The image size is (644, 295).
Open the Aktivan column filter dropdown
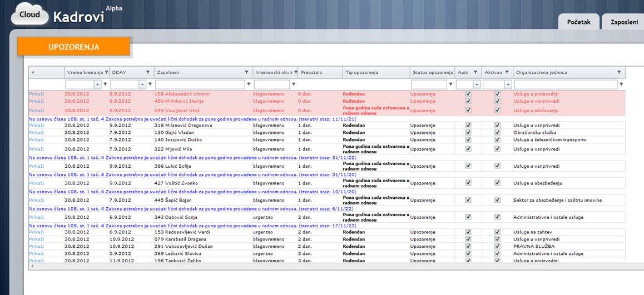508,84
